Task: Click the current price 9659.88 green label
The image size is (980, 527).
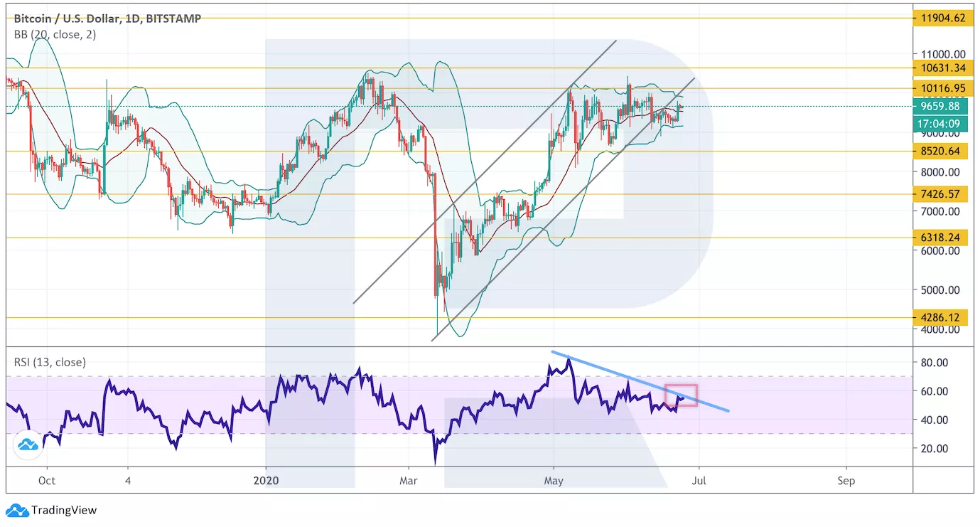Action: [940, 107]
